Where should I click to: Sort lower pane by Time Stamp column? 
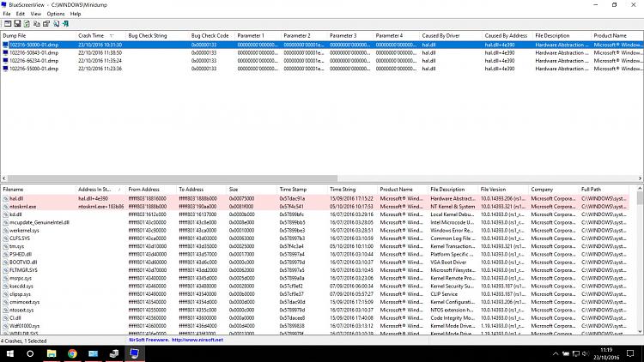tap(302, 190)
